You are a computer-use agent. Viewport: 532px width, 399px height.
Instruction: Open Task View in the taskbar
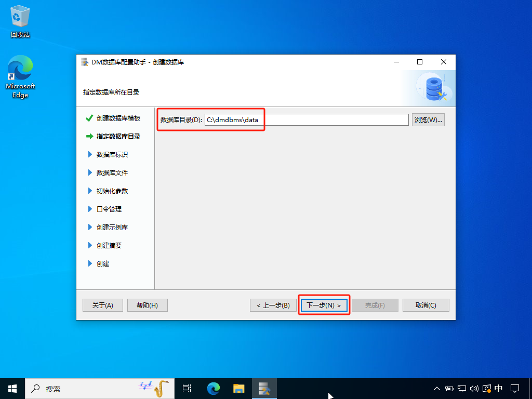(x=187, y=389)
